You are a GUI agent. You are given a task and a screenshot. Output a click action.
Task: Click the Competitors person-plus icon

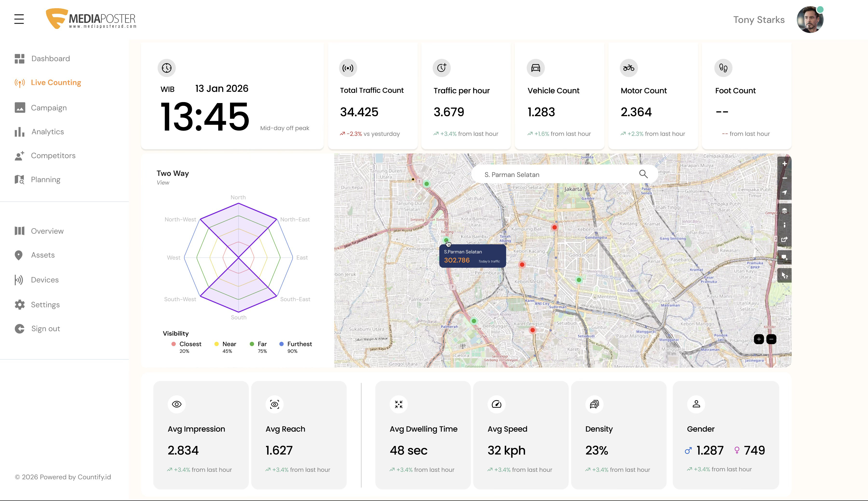pos(20,156)
